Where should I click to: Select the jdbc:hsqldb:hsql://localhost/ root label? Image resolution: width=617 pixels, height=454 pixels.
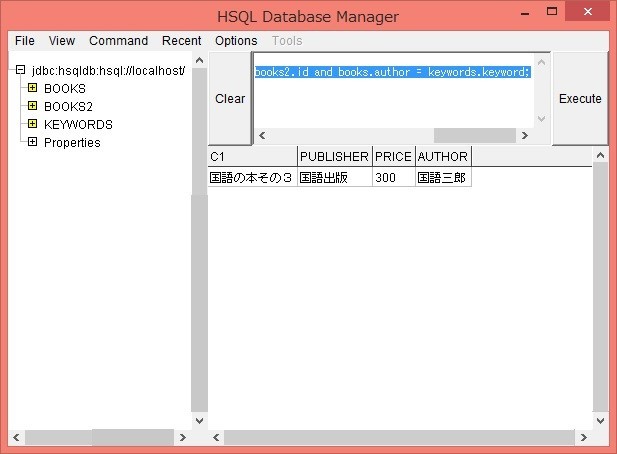109,71
